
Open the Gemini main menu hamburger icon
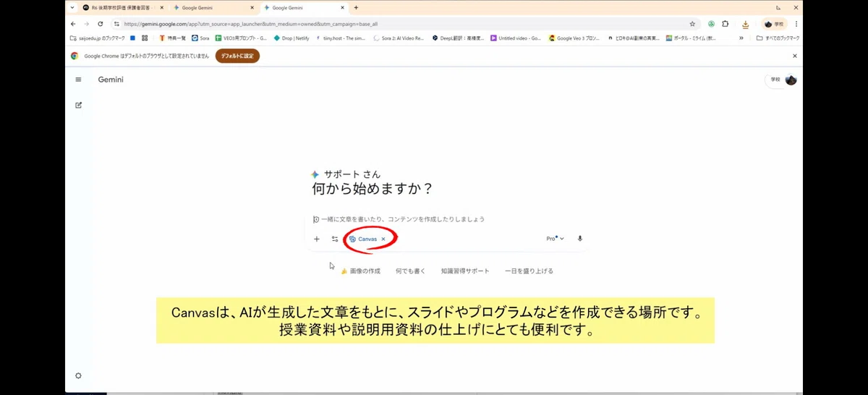(78, 80)
